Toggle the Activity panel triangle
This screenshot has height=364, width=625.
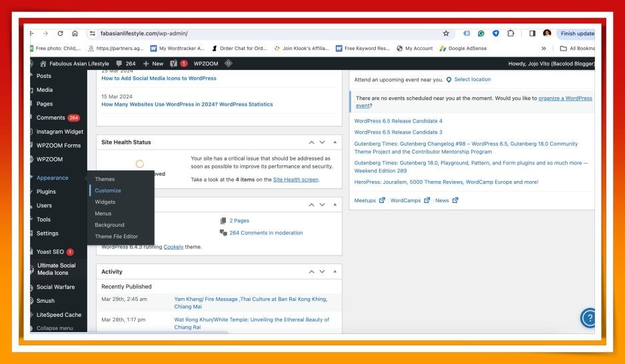(334, 272)
